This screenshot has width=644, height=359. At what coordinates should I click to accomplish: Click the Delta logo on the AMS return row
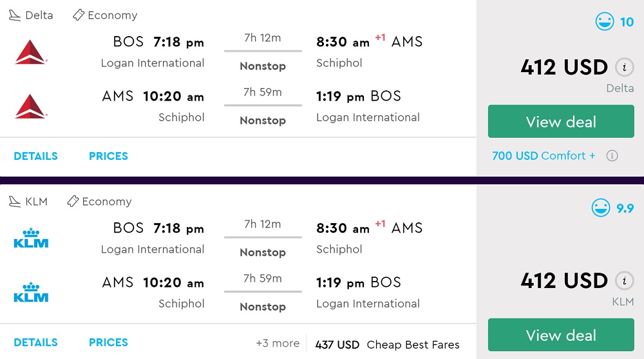click(30, 106)
